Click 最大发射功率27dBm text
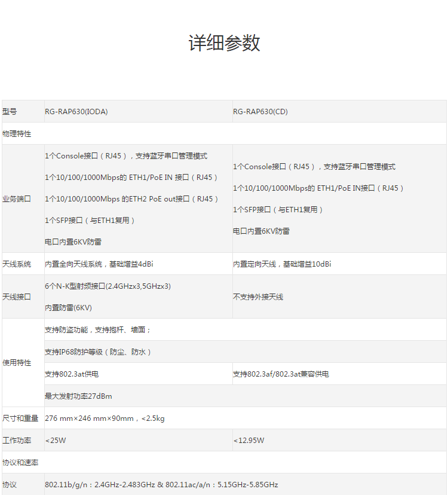 [78, 396]
